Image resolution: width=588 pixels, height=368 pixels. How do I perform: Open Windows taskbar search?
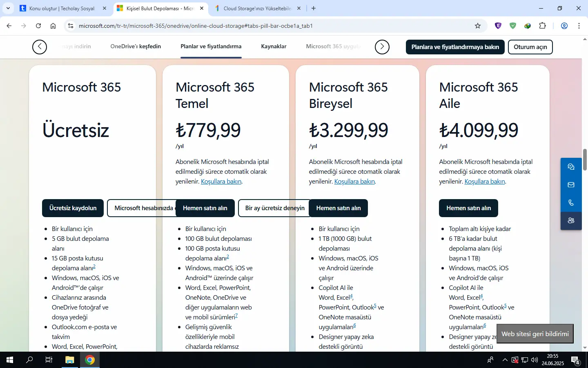(29, 360)
